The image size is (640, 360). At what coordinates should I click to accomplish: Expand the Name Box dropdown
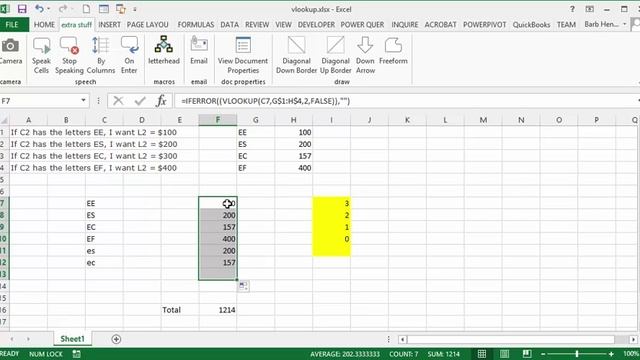83,100
